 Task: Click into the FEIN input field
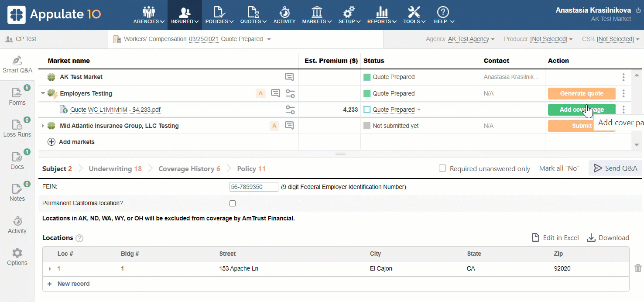(x=254, y=187)
